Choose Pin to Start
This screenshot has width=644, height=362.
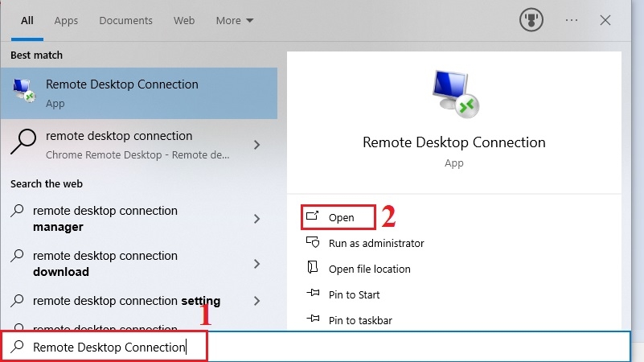354,294
